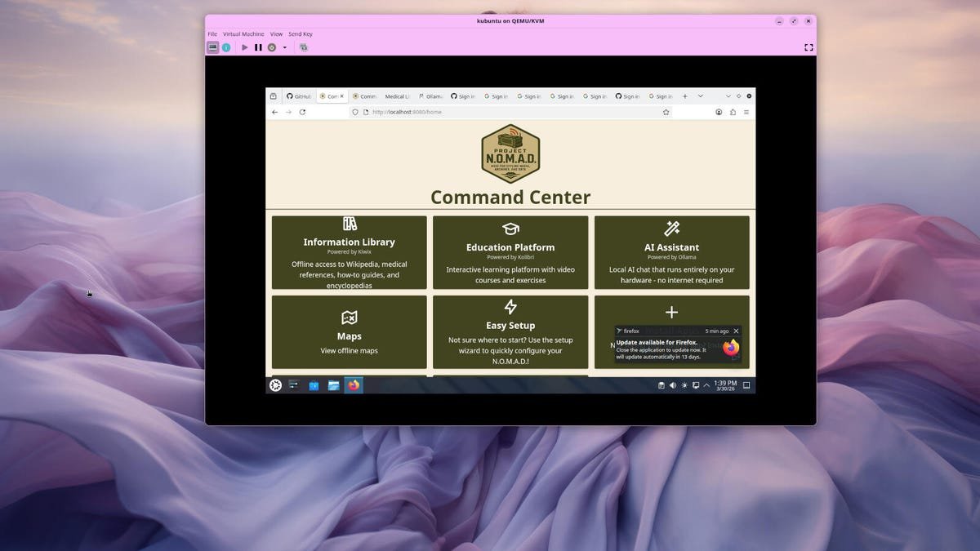Expand the list of all browser tabs
Viewport: 980px width, 551px height.
700,96
